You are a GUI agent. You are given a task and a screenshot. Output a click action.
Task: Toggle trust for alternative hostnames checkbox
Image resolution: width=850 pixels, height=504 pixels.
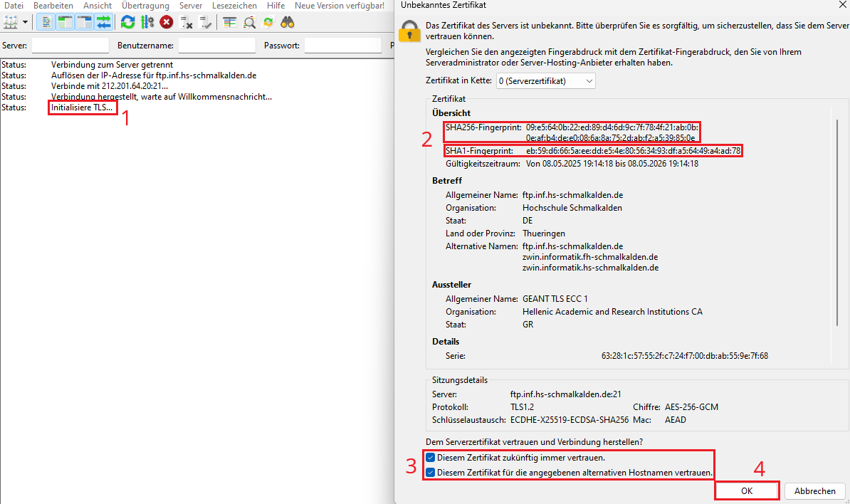pyautogui.click(x=430, y=473)
